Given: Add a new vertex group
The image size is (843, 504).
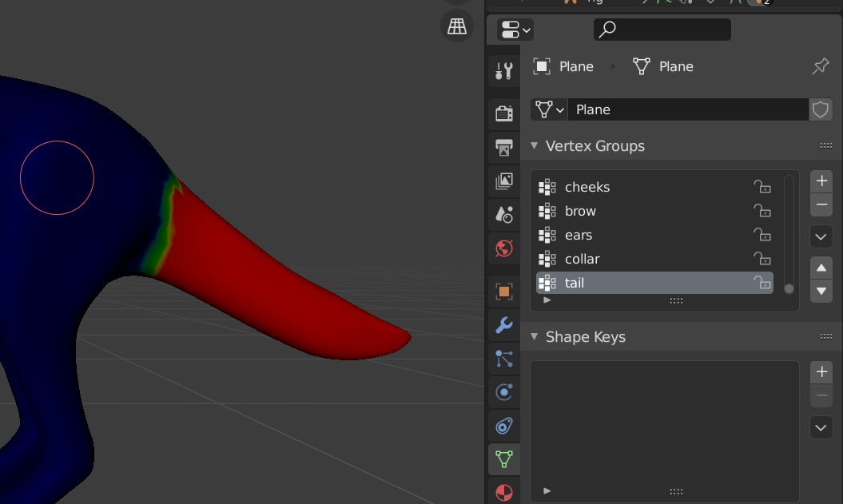Looking at the screenshot, I should (x=821, y=181).
